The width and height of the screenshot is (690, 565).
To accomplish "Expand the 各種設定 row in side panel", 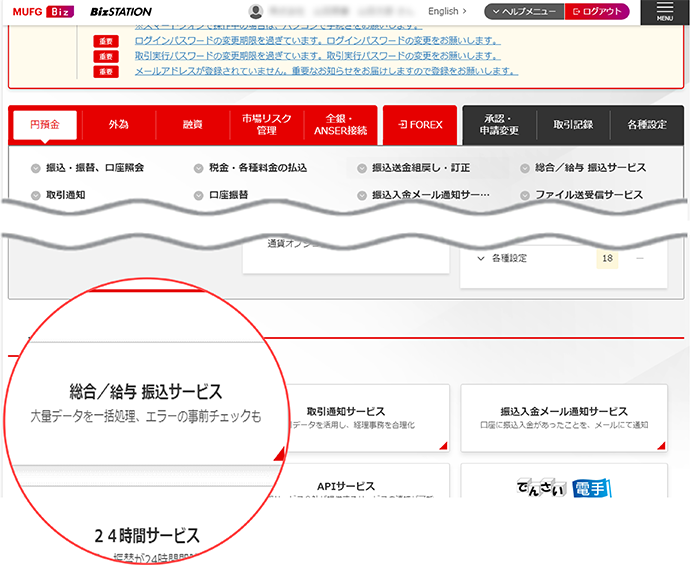I will 481,259.
